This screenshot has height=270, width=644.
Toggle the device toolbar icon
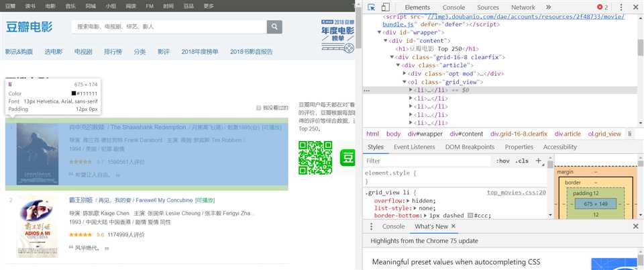coord(385,7)
